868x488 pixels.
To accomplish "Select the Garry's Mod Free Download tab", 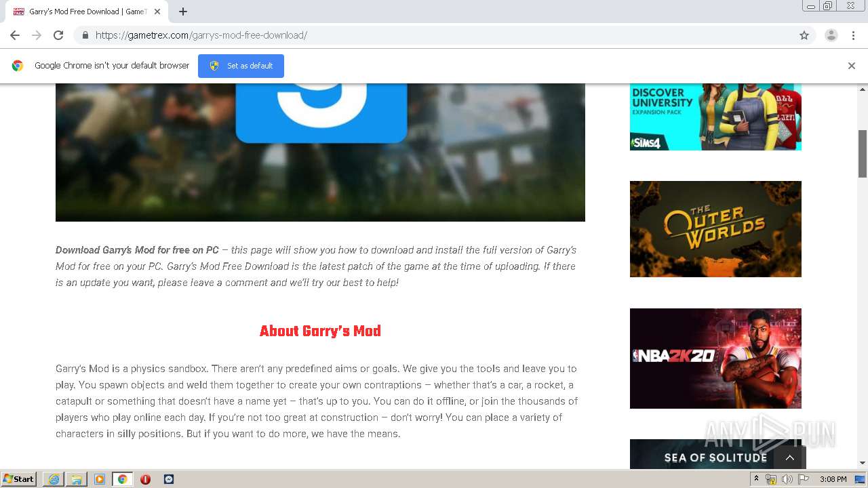I will click(x=85, y=12).
